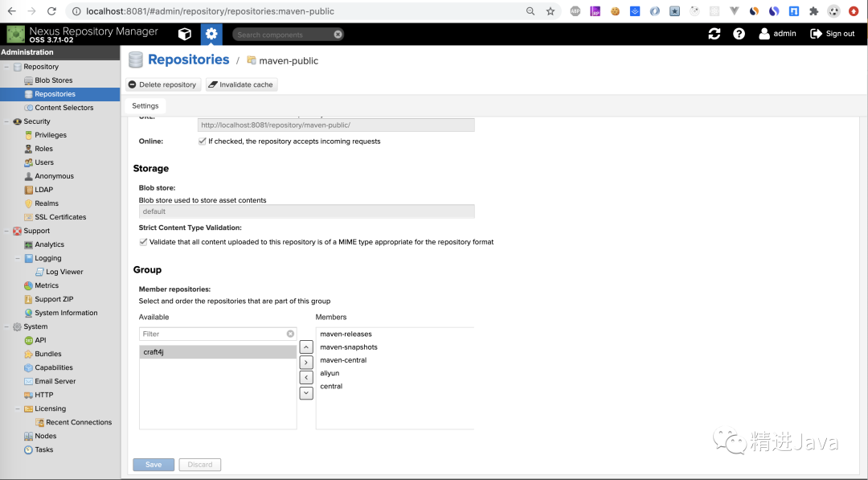Click the Save button
Viewport: 868px width, 480px height.
154,465
